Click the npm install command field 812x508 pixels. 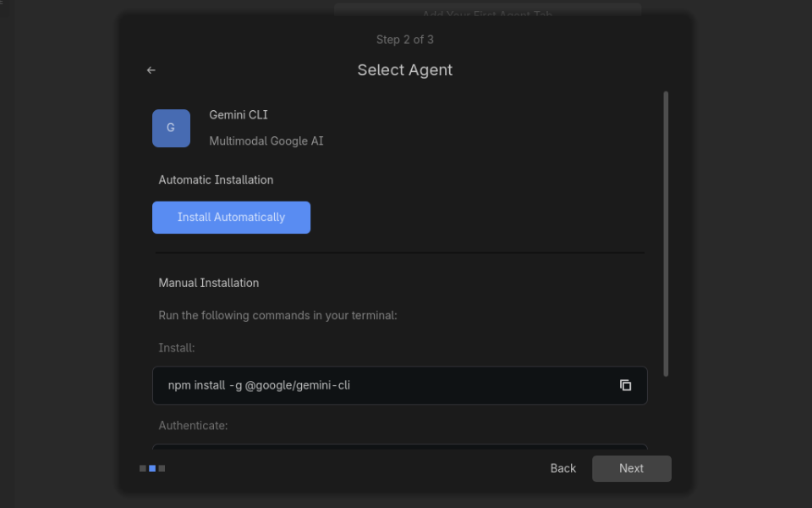pos(400,385)
